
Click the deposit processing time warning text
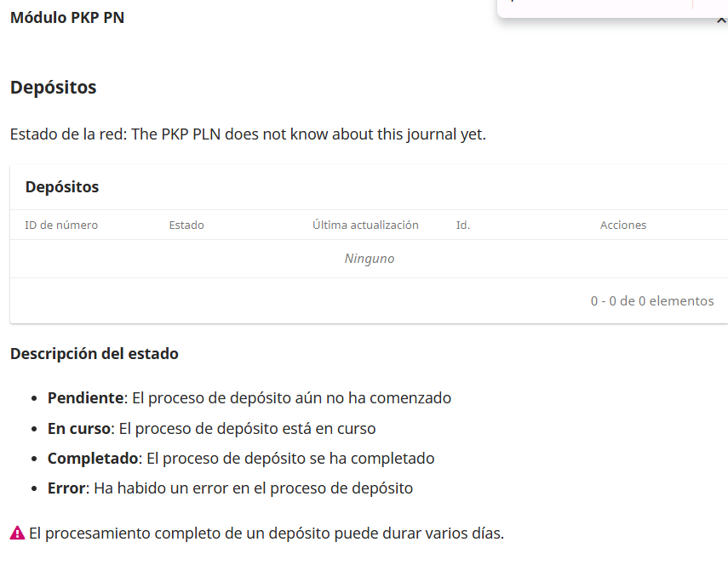tap(266, 534)
